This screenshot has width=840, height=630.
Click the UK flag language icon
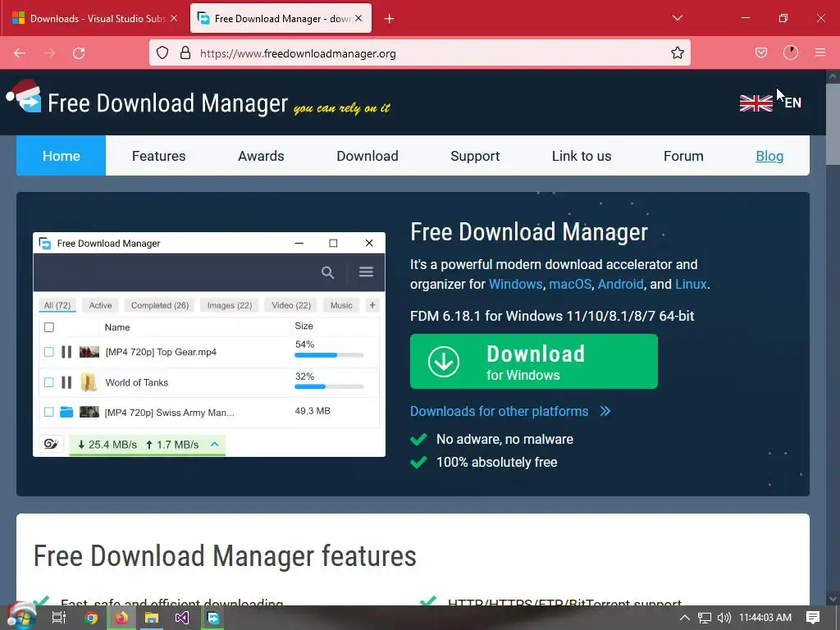pos(756,103)
